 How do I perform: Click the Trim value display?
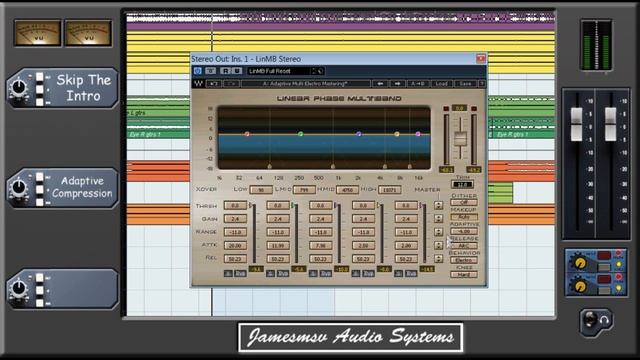462,184
